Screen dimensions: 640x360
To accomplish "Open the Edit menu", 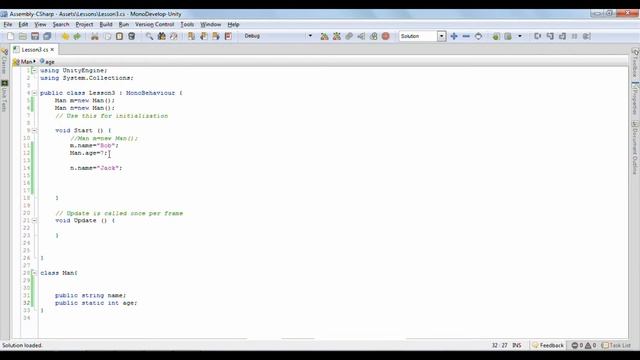I will [x=23, y=24].
